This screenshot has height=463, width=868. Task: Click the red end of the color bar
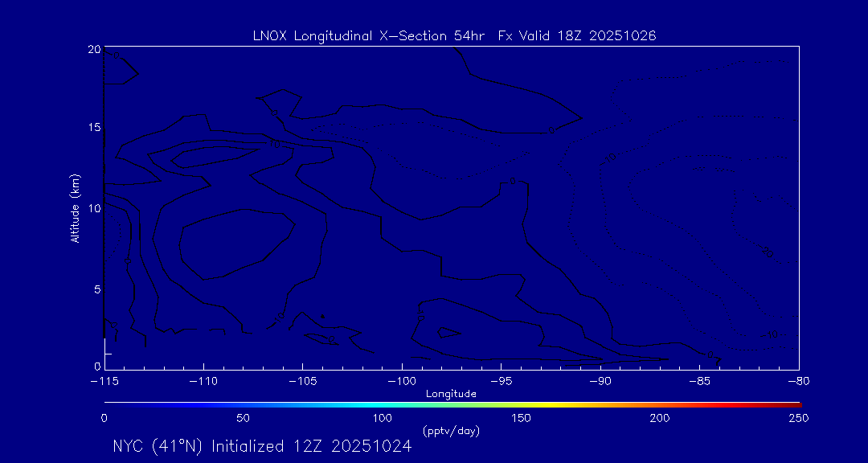click(x=792, y=404)
